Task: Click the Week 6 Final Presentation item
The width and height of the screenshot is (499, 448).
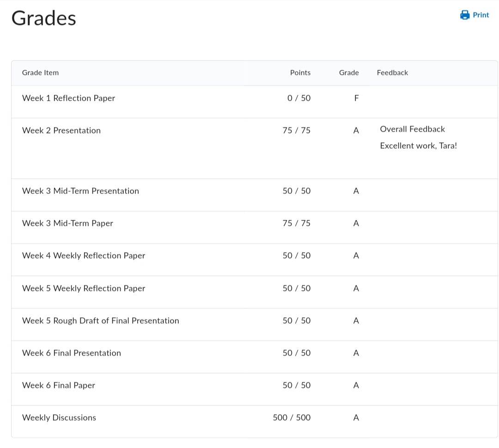Action: [x=72, y=353]
